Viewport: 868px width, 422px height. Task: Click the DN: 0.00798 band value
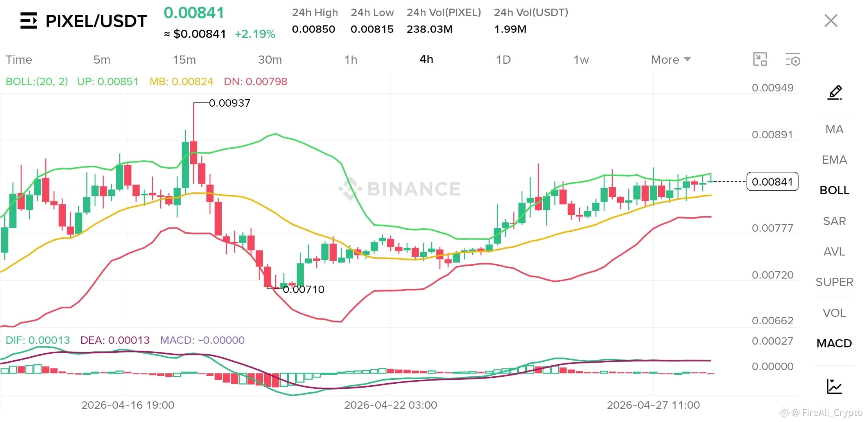[x=256, y=81]
